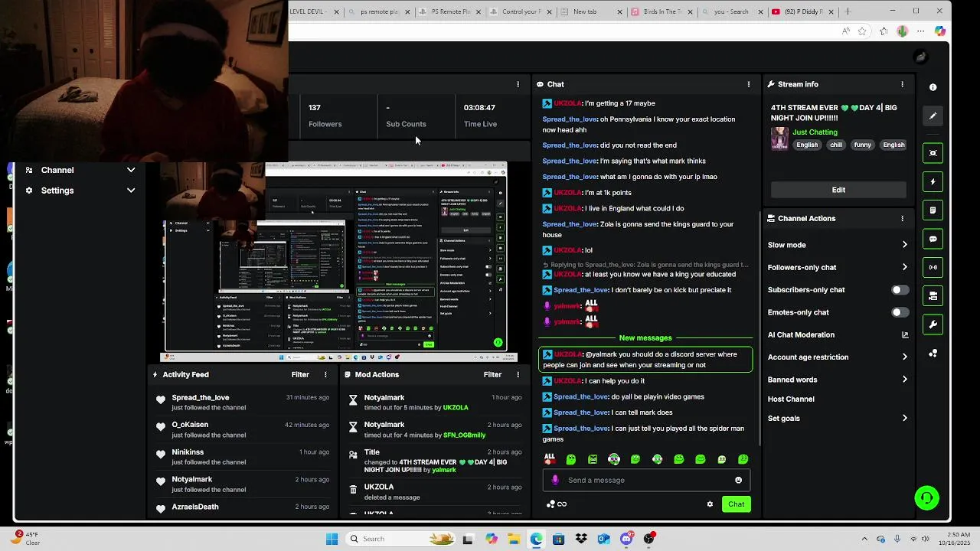
Task: Click browser favorites star icon
Action: [863, 31]
